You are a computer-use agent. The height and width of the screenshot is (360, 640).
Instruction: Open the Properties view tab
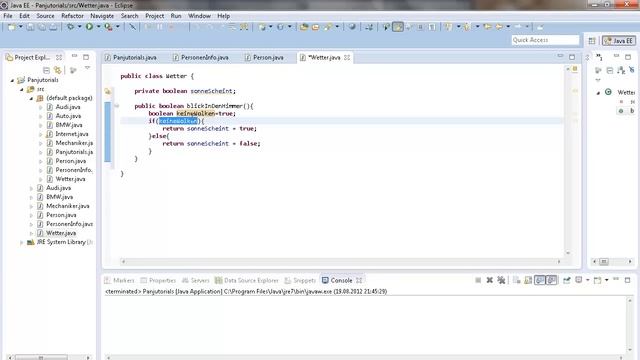click(x=158, y=280)
